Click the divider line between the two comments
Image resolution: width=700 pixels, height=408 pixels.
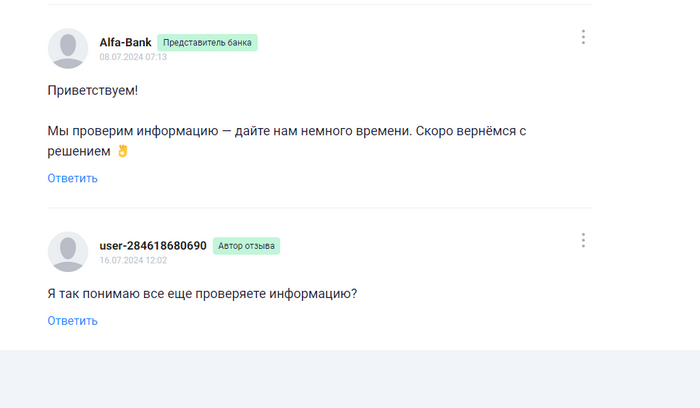[x=319, y=208]
